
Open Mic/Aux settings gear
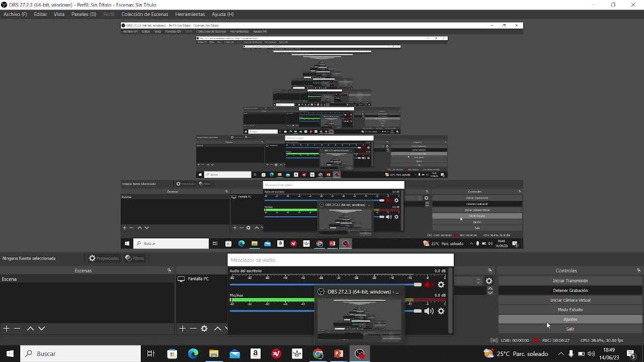click(441, 311)
